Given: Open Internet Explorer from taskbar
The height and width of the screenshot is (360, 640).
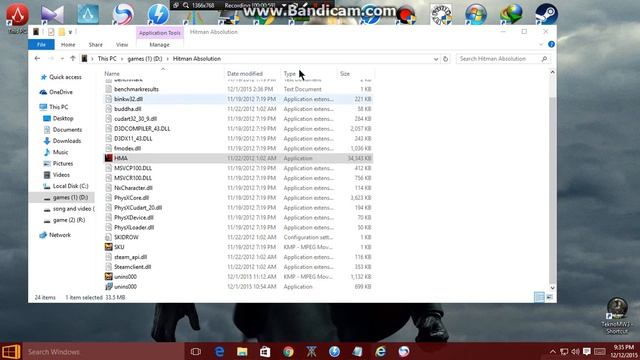Looking at the screenshot, I should (381, 351).
